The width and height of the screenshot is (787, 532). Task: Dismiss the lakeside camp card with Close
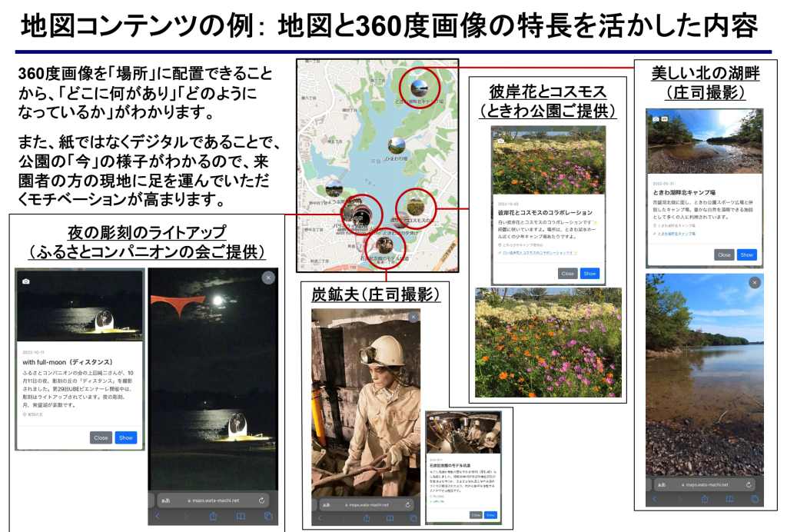(x=724, y=254)
